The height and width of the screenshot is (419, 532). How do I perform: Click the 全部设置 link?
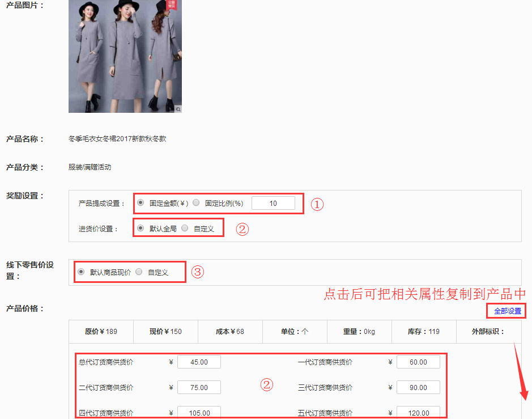[507, 311]
